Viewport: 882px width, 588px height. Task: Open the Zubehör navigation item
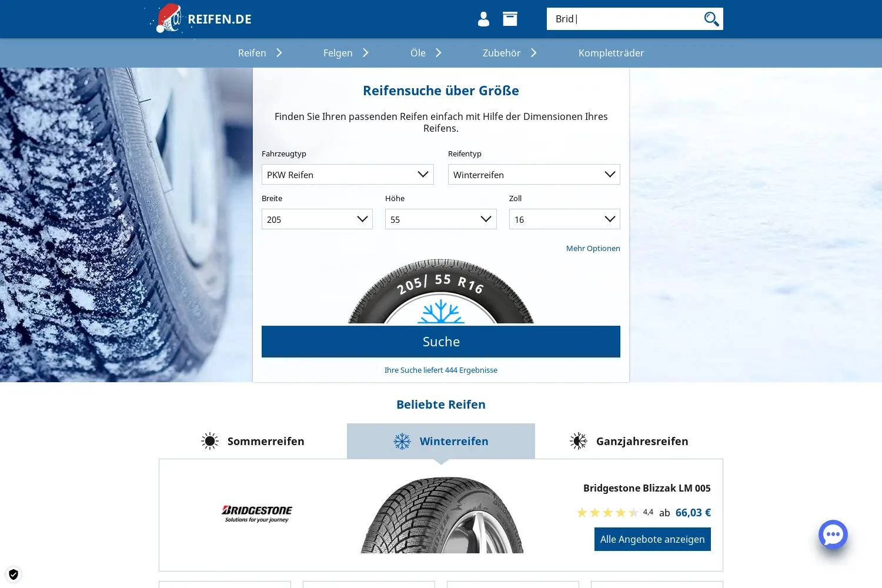coord(502,53)
